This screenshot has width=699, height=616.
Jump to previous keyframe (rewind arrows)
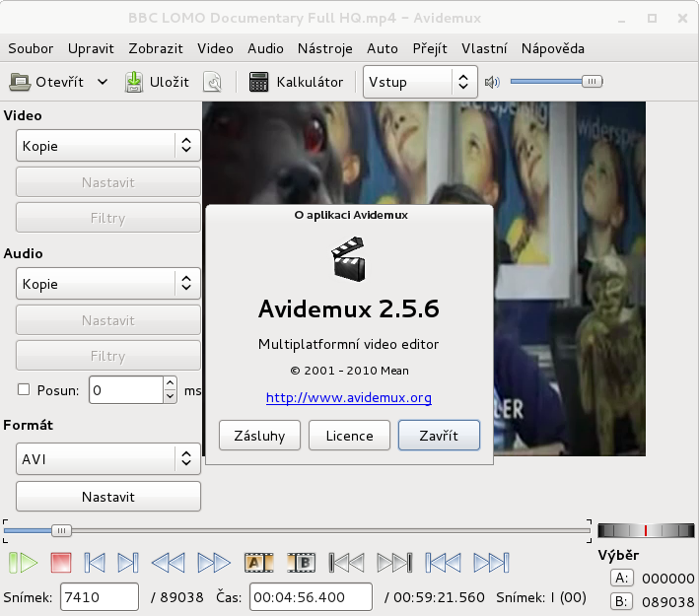pos(168,563)
